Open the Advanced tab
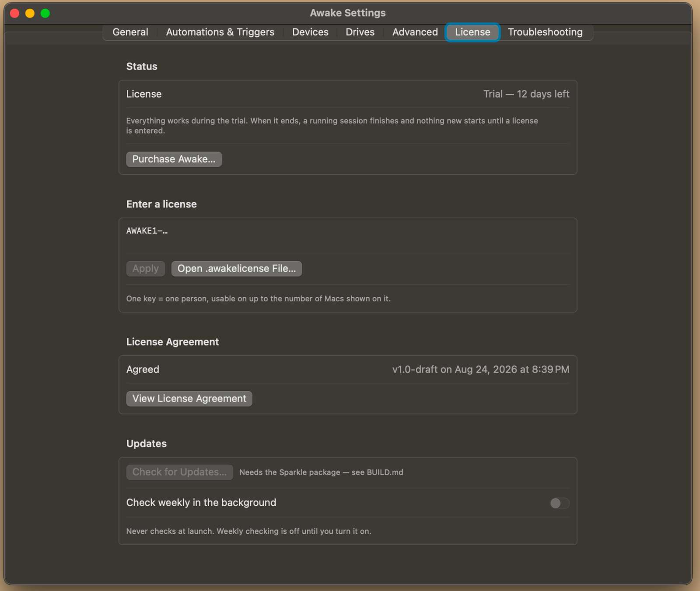The height and width of the screenshot is (591, 700). pyautogui.click(x=415, y=32)
